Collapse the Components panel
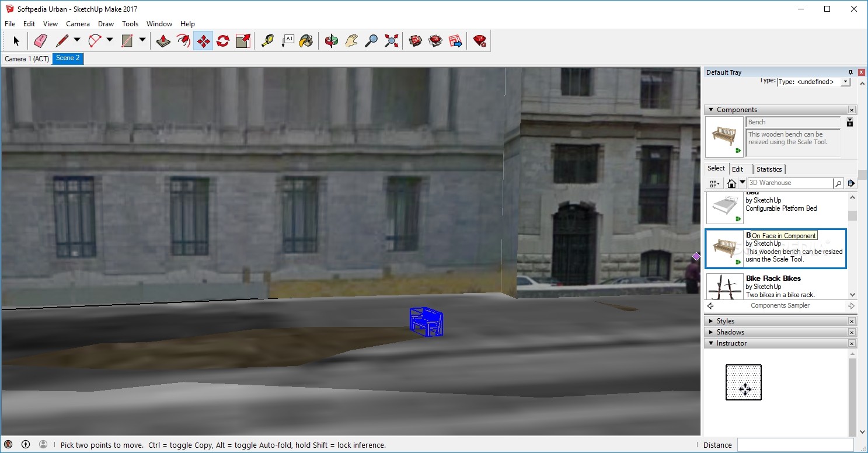The width and height of the screenshot is (868, 453). tap(710, 110)
